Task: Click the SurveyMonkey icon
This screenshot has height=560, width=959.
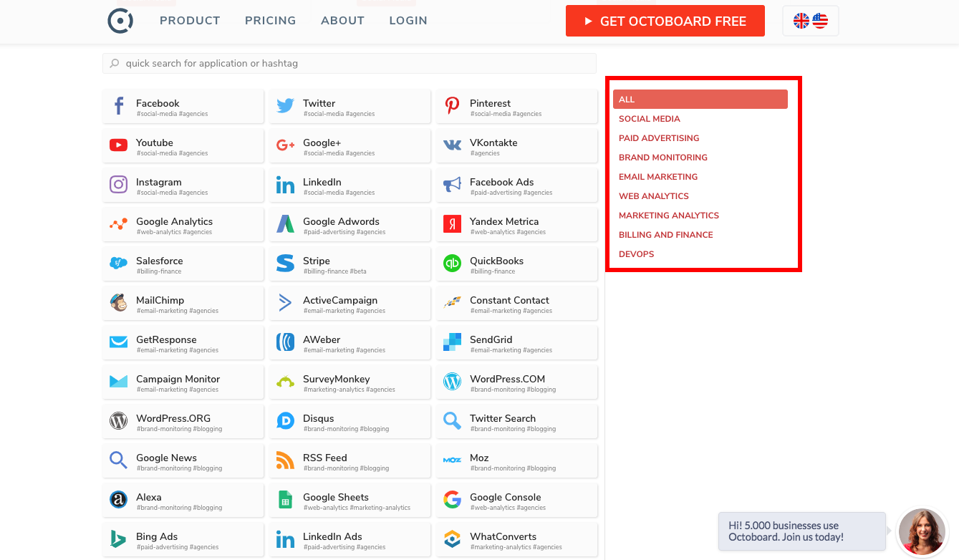Action: pos(285,382)
